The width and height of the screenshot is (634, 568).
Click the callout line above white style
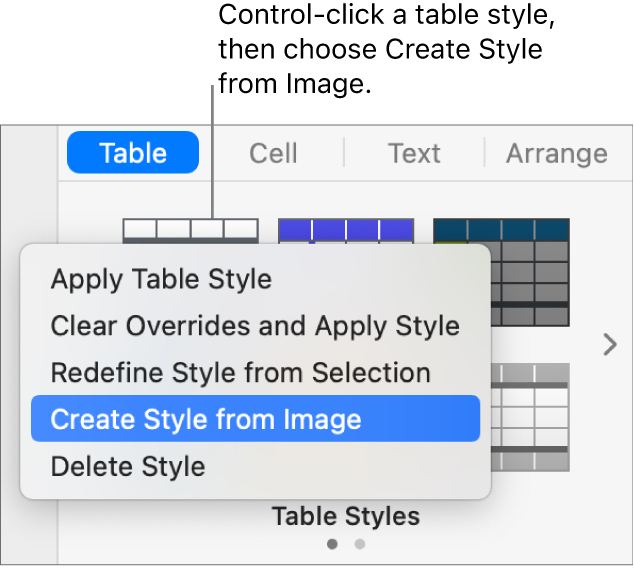click(x=212, y=150)
